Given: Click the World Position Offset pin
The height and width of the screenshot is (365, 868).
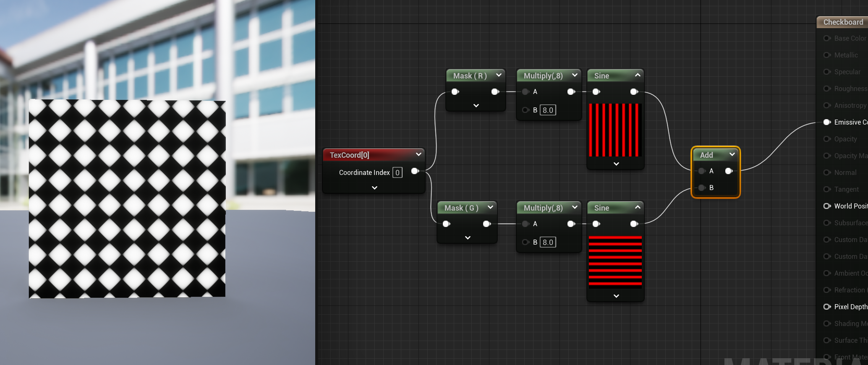Looking at the screenshot, I should 827,206.
